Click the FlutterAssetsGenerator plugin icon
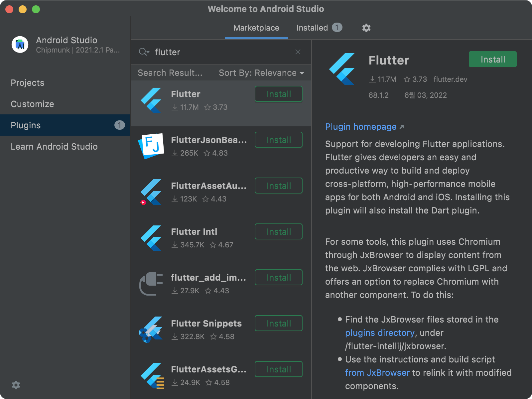The width and height of the screenshot is (532, 399). [x=152, y=376]
